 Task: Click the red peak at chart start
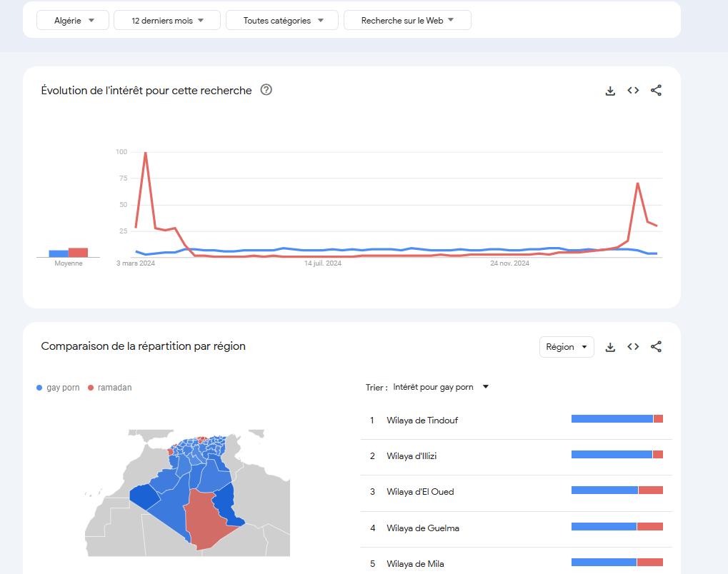(x=146, y=153)
